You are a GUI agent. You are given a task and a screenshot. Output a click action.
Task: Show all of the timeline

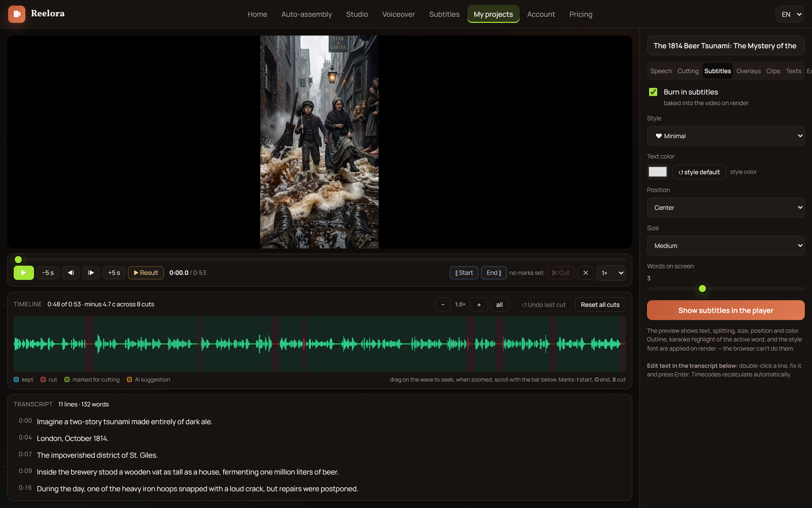(x=499, y=305)
